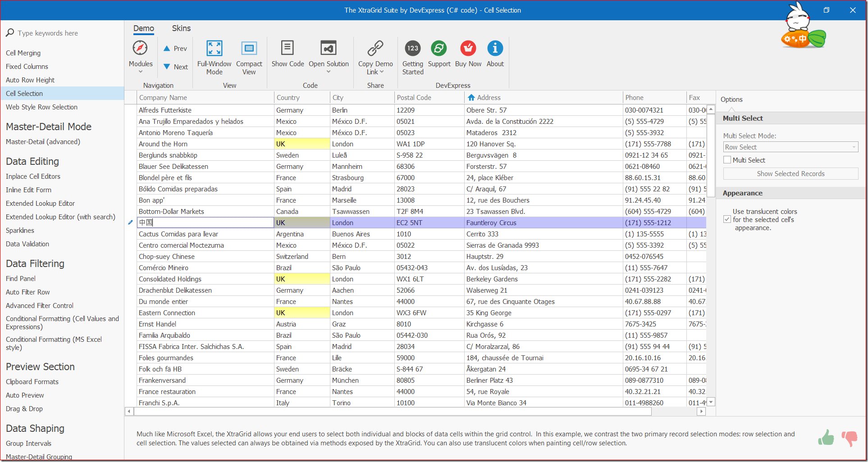
Task: Click the keyword search input field
Action: click(x=68, y=33)
